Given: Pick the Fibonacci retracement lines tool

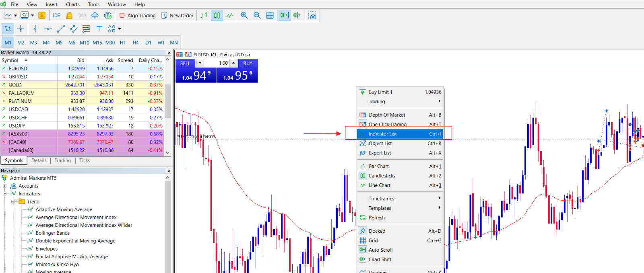Looking at the screenshot, I should pos(86,29).
